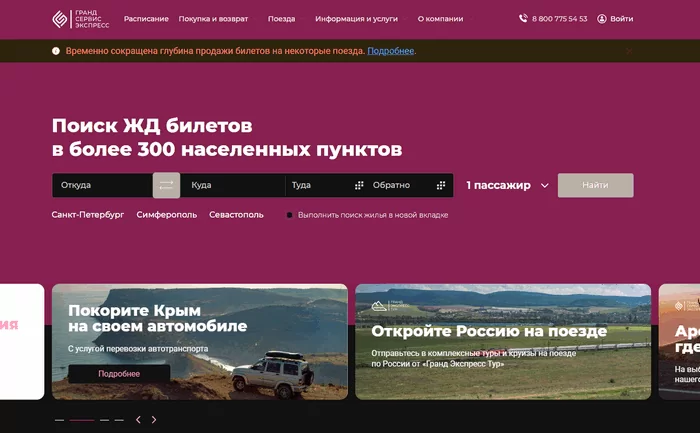700x433 pixels.
Task: Open calendar icon in Туда field
Action: [x=359, y=185]
